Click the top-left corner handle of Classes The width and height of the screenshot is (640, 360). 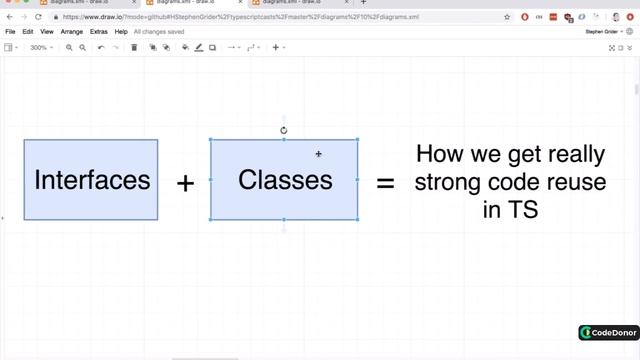[211, 140]
